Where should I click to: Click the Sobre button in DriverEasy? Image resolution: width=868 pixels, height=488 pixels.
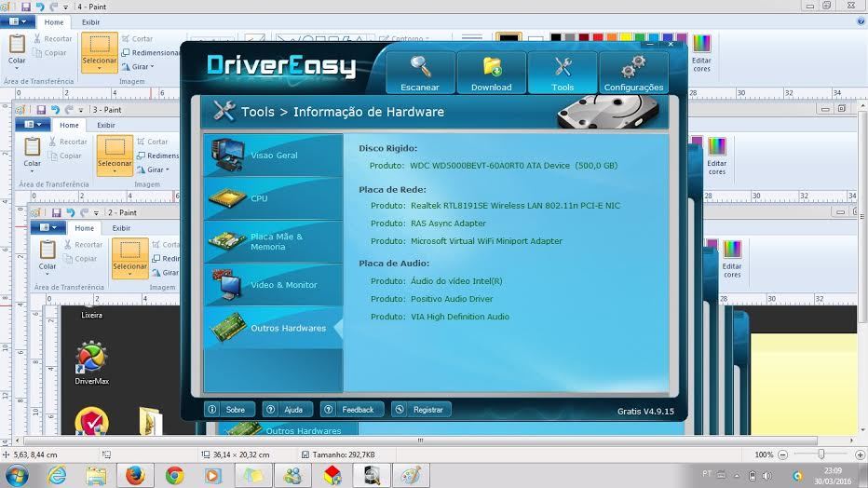tap(229, 410)
